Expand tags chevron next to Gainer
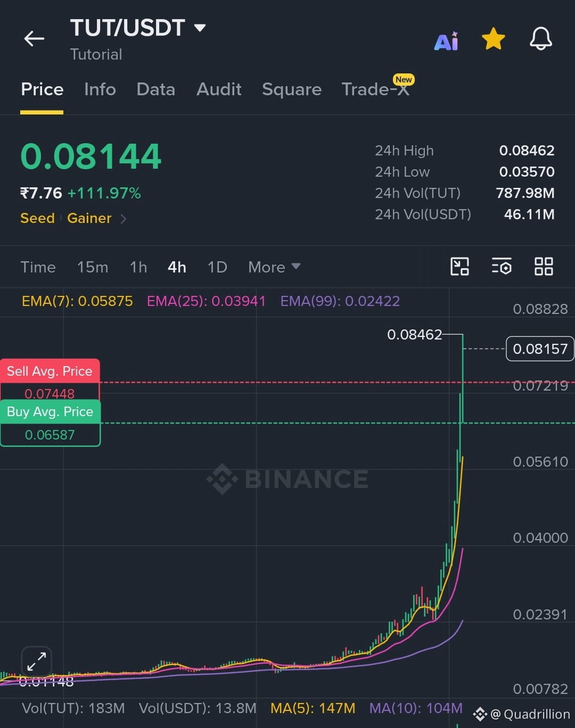This screenshot has width=575, height=728. pos(124,219)
